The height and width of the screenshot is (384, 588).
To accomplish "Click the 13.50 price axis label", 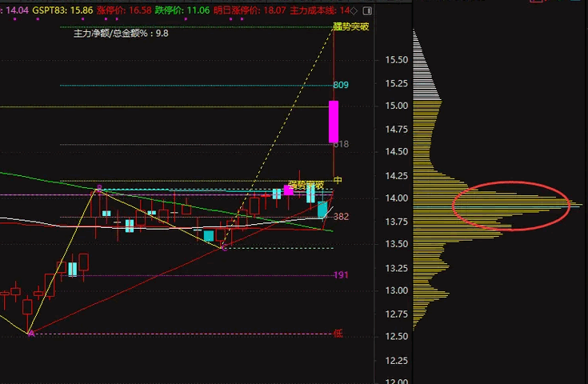I will (x=396, y=244).
